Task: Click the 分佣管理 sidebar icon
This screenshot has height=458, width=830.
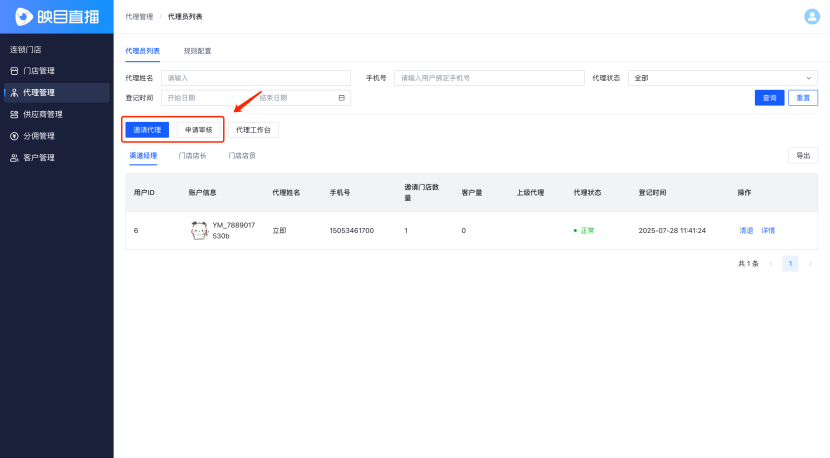Action: [x=14, y=136]
